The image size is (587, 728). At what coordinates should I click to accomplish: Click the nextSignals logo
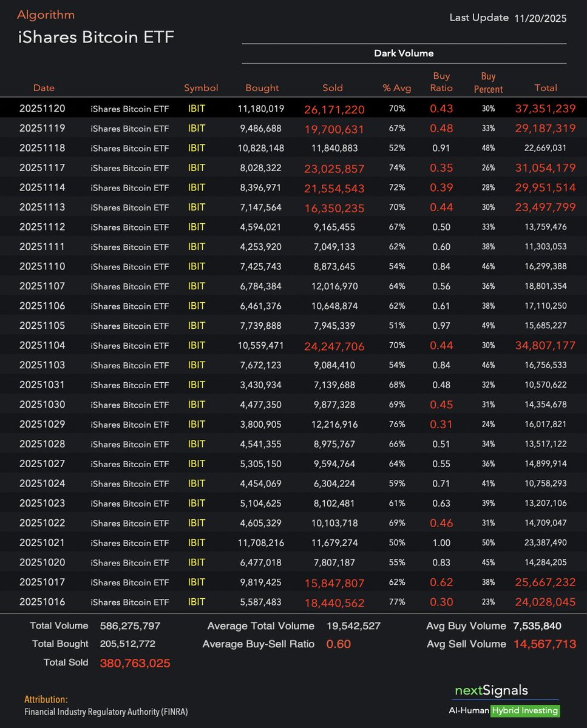tap(491, 690)
